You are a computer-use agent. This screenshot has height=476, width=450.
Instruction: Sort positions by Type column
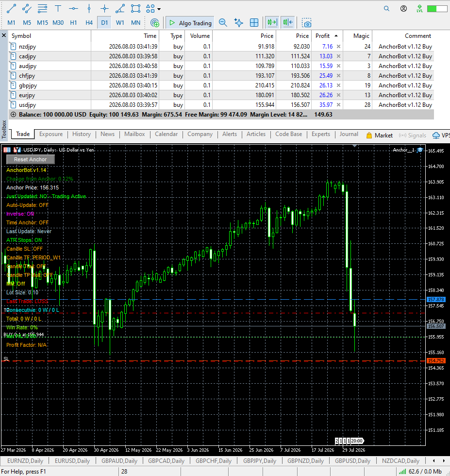pos(172,36)
